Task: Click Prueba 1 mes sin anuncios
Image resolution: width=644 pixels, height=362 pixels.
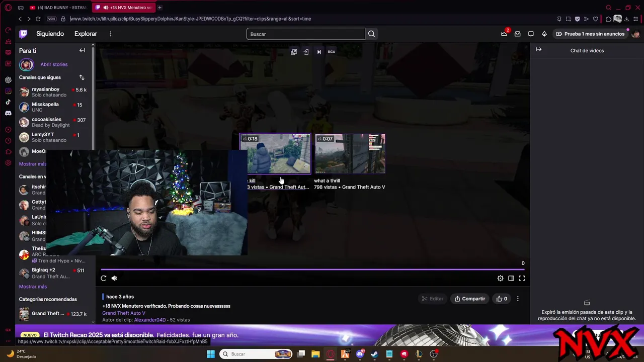Action: pyautogui.click(x=590, y=34)
